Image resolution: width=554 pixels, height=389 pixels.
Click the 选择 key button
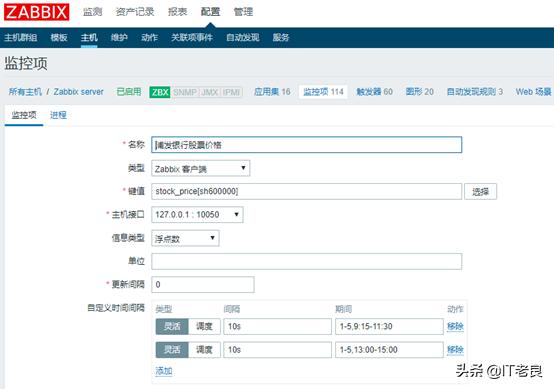click(481, 191)
